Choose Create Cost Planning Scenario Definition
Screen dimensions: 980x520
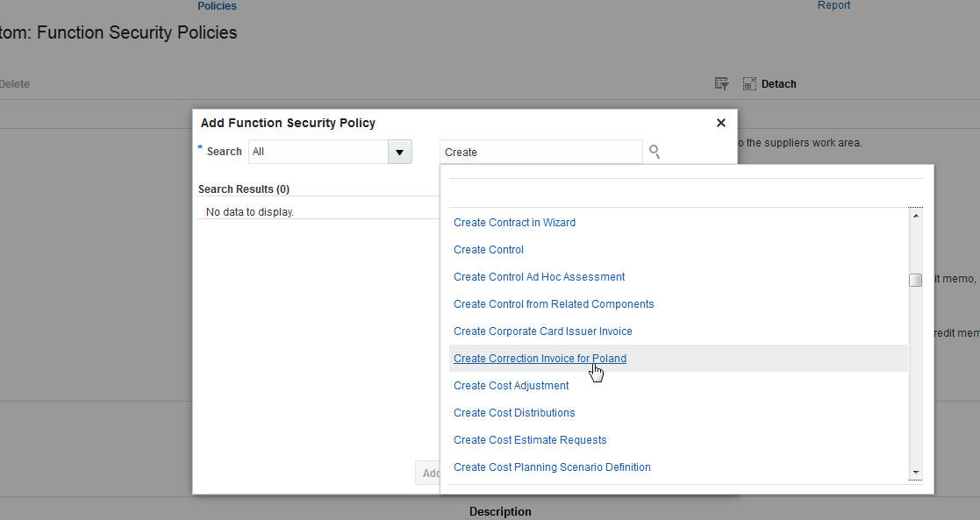(x=552, y=467)
